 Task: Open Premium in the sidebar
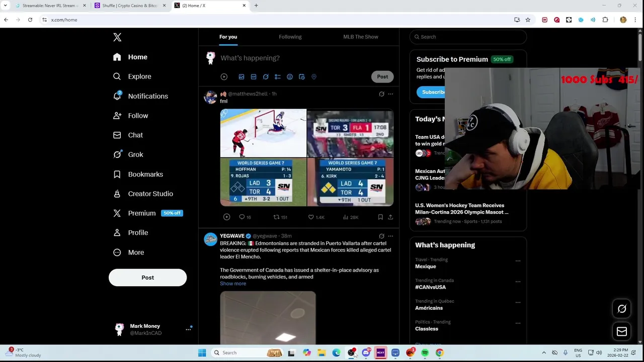[148, 213]
